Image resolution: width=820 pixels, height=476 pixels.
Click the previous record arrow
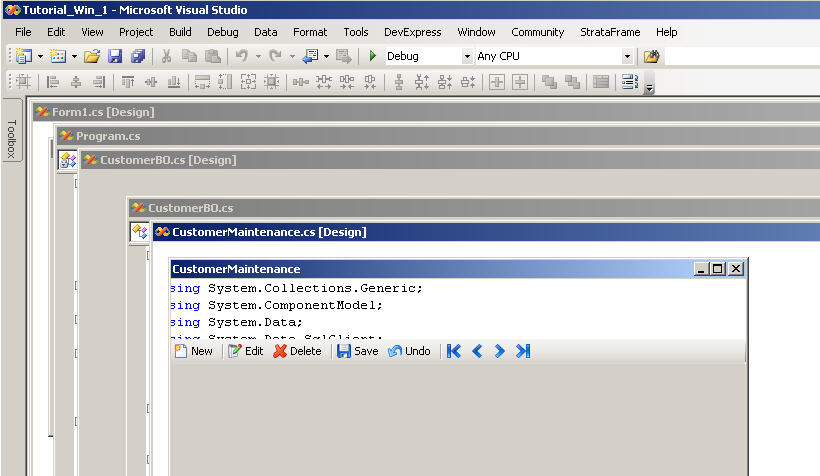[x=477, y=351]
